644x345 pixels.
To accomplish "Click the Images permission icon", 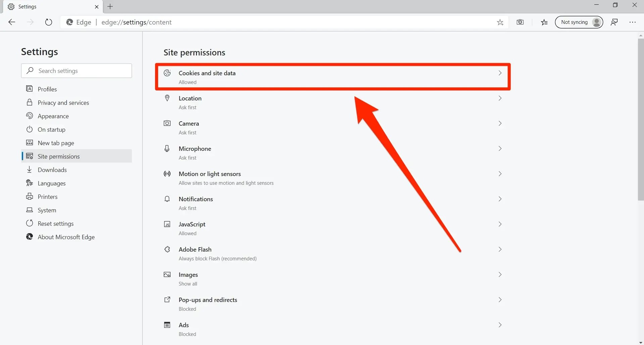I will [167, 274].
